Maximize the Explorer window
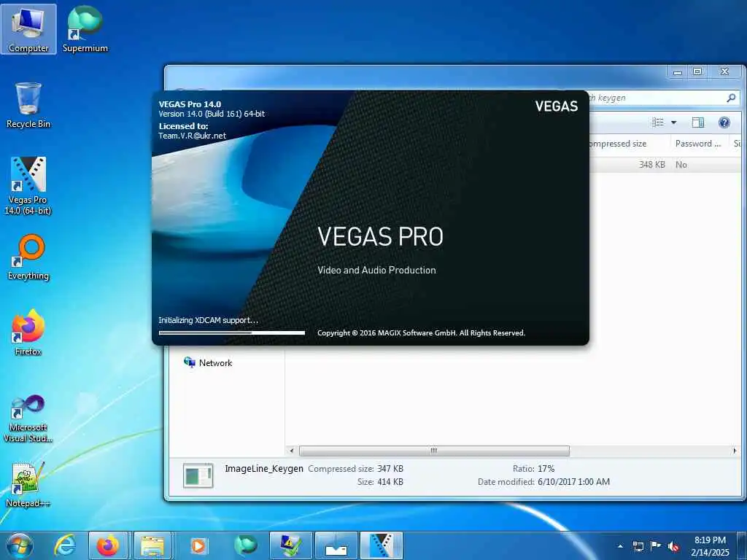The height and width of the screenshot is (560, 747). point(697,71)
